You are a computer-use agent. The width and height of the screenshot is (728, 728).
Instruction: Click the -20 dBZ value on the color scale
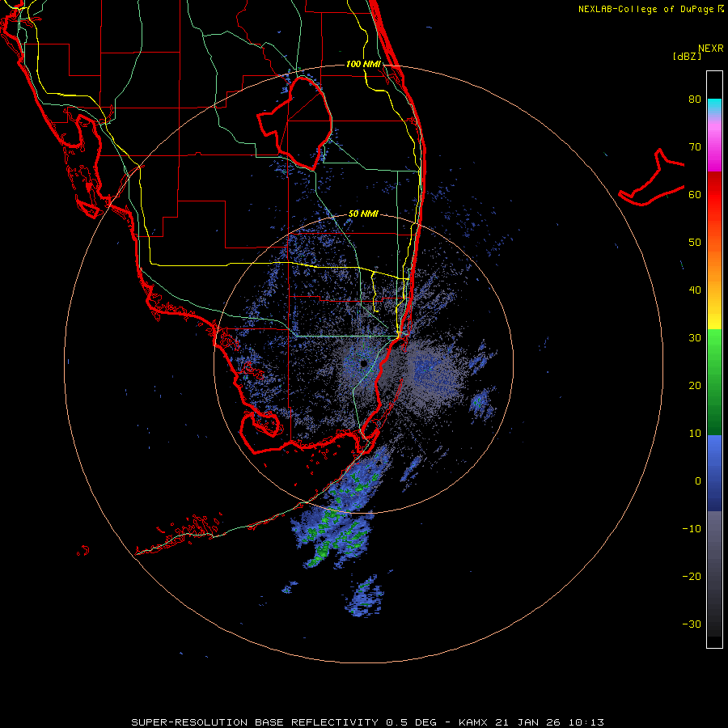[692, 577]
